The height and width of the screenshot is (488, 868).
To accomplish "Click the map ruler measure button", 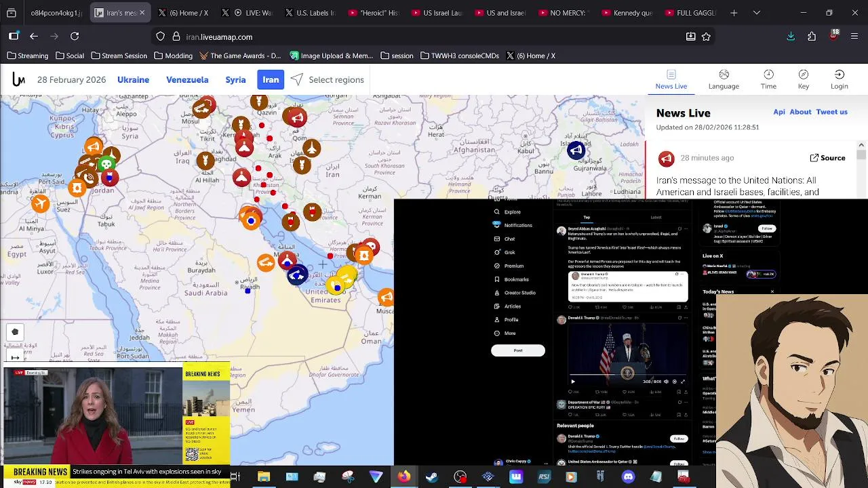I will pyautogui.click(x=15, y=357).
